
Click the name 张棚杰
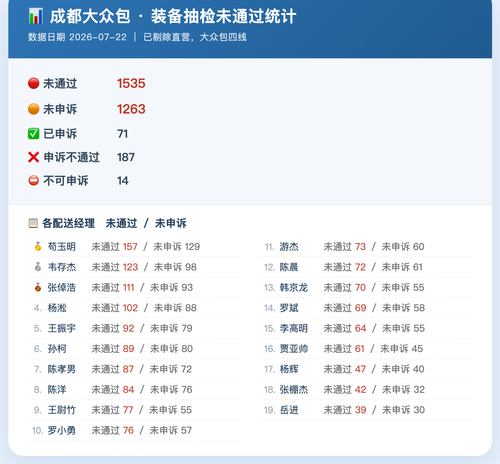click(294, 389)
